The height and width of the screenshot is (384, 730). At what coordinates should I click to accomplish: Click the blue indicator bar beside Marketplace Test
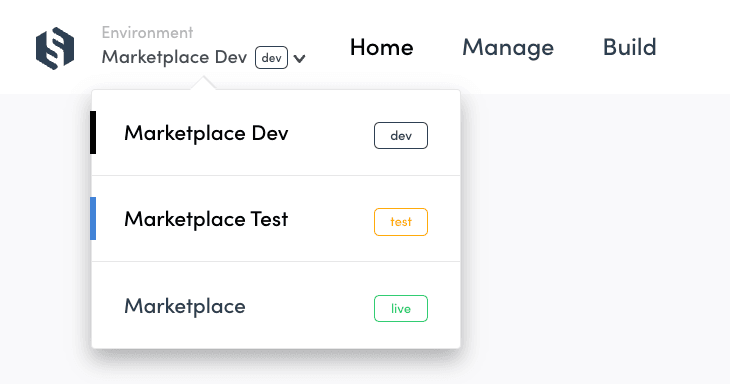tap(93, 218)
